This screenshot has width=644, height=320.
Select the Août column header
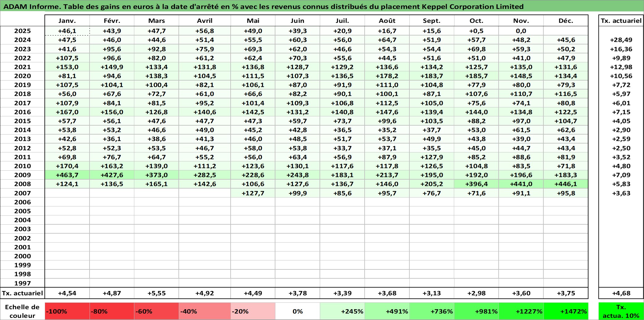pyautogui.click(x=387, y=21)
